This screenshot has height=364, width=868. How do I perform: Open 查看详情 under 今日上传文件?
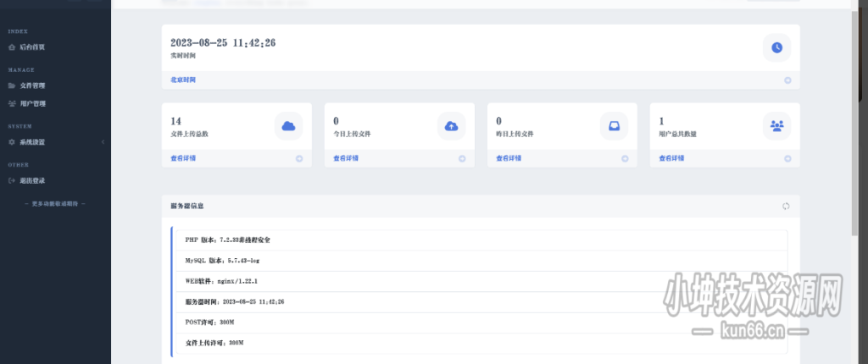point(345,158)
